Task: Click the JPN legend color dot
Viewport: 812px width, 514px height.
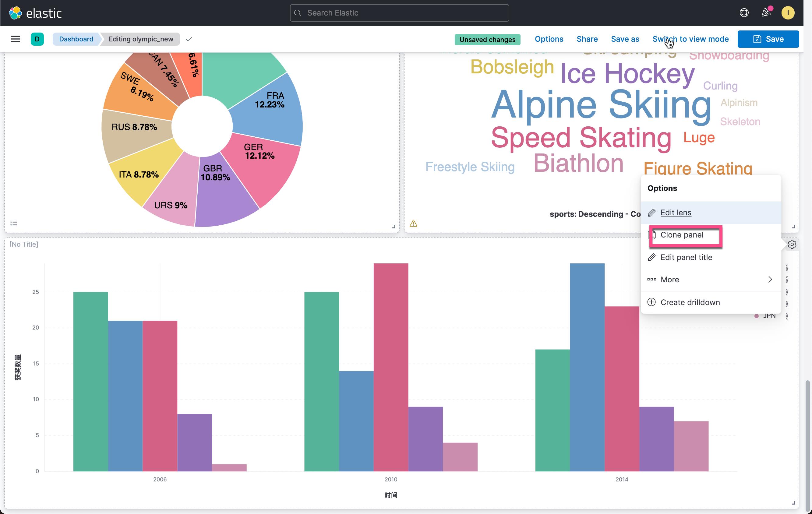Action: pos(756,316)
